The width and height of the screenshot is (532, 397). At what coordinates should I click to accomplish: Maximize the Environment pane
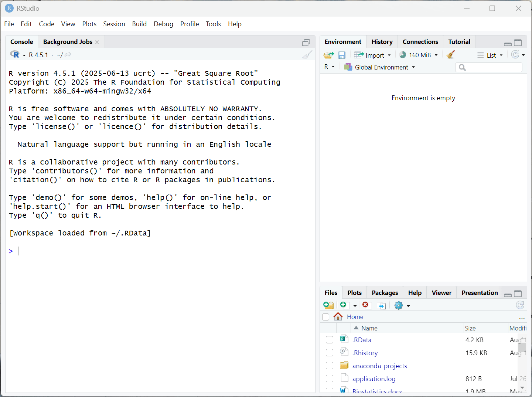pyautogui.click(x=518, y=43)
